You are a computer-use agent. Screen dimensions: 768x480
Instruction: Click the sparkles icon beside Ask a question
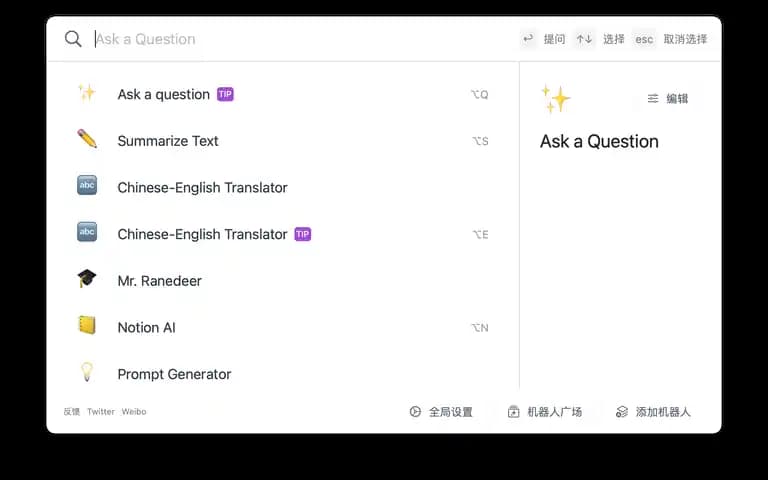tap(87, 93)
